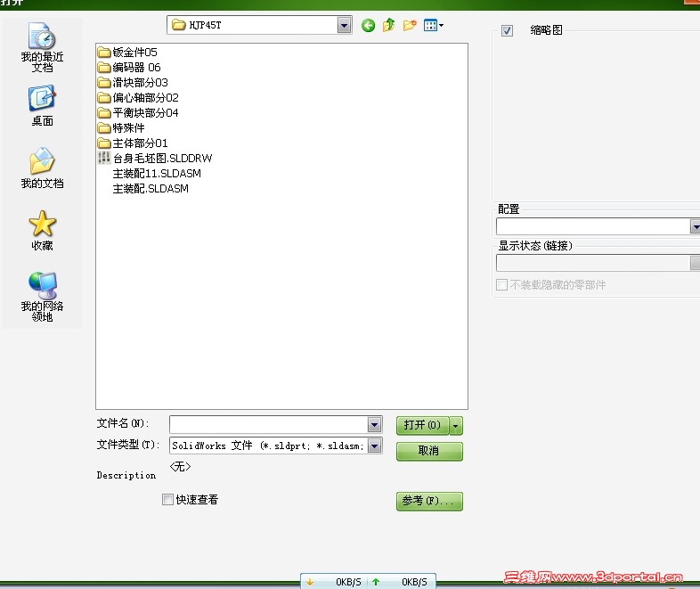The image size is (700, 589).
Task: Go up one folder level
Action: (x=389, y=25)
